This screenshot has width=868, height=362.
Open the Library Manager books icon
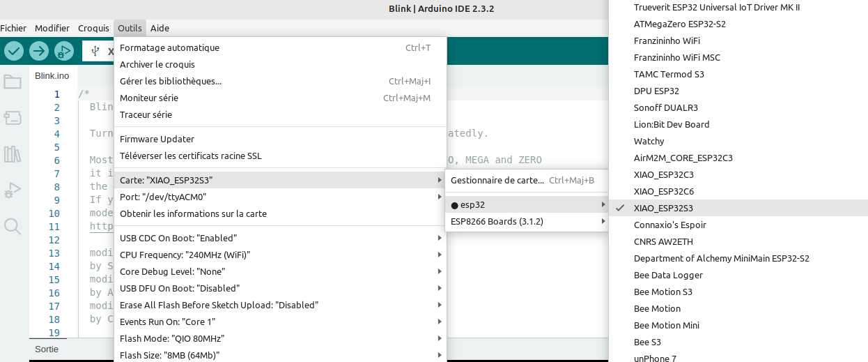click(13, 154)
